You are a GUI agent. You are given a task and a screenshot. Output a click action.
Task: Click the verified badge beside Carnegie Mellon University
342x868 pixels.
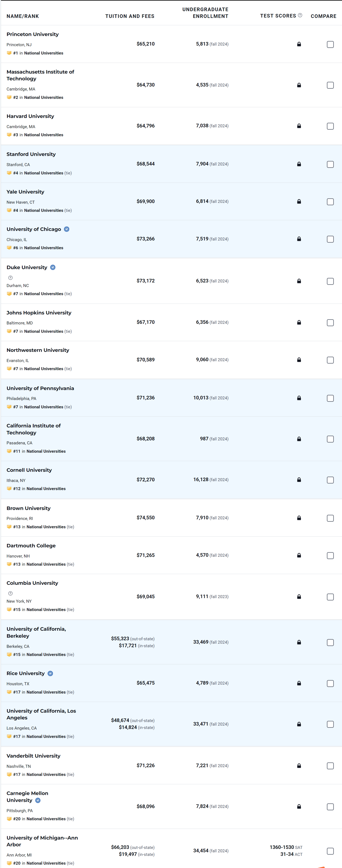point(38,800)
